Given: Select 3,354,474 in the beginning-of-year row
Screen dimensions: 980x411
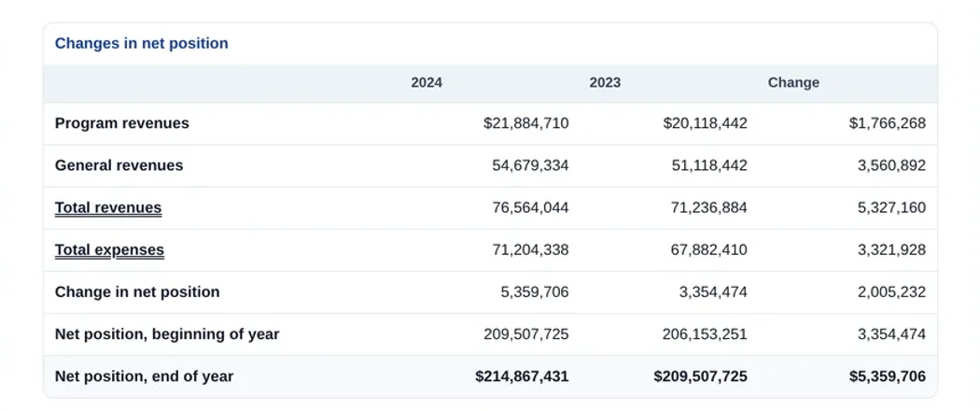Looking at the screenshot, I should [x=892, y=334].
